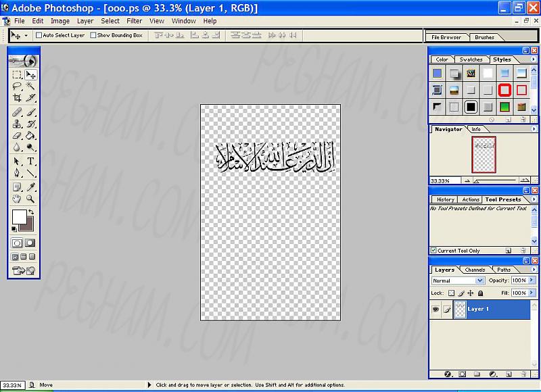The width and height of the screenshot is (541, 392).
Task: Open the Opacity slider arrow
Action: pos(532,280)
